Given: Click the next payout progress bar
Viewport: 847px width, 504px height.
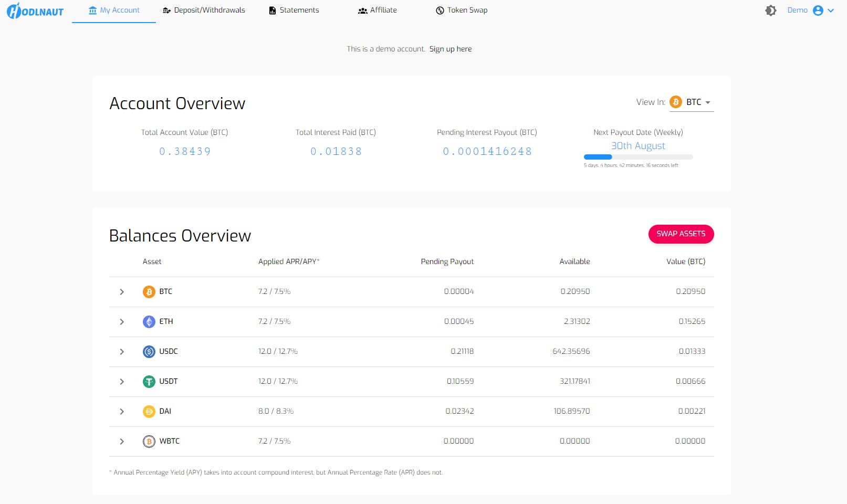Looking at the screenshot, I should (x=638, y=157).
